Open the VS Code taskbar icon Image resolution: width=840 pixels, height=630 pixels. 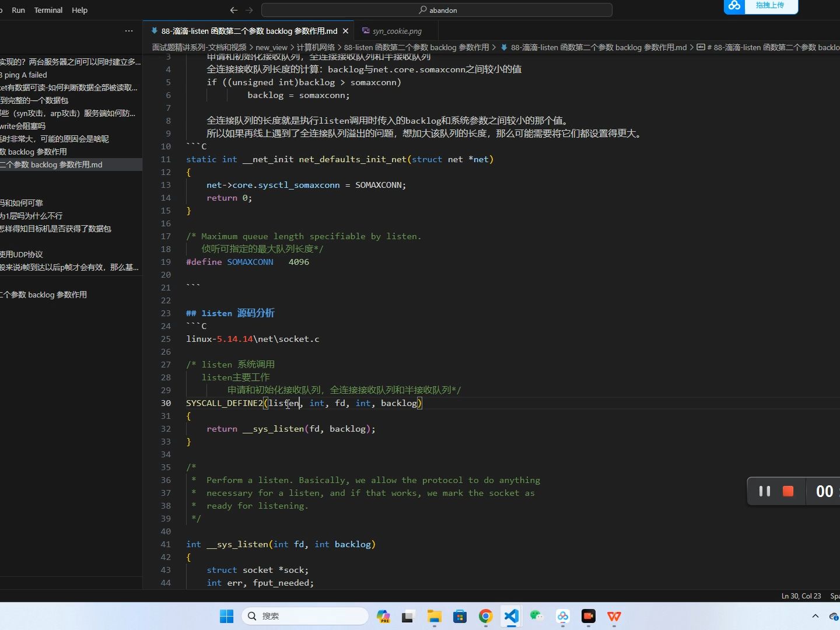click(x=511, y=616)
